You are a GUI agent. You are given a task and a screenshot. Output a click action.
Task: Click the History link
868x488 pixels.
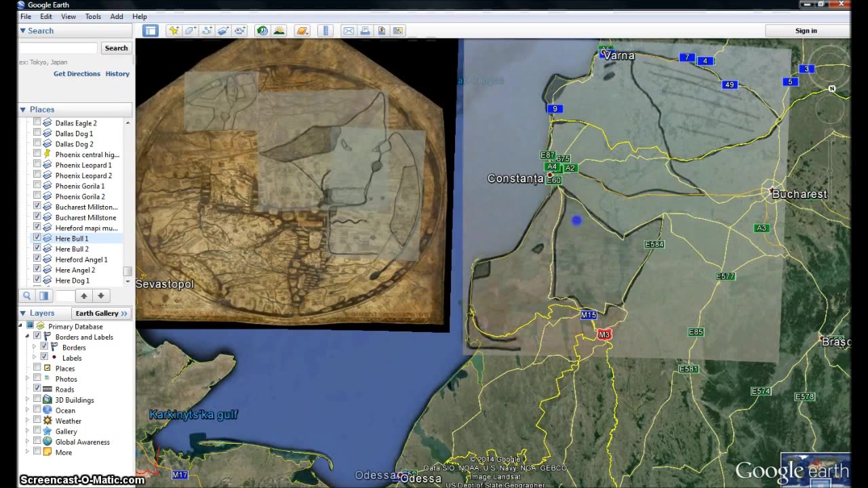pos(117,74)
